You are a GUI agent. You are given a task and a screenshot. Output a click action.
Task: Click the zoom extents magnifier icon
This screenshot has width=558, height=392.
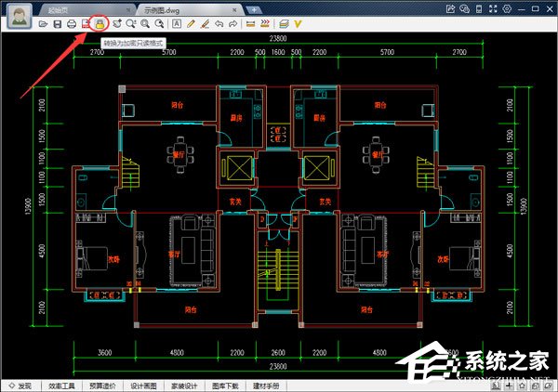pyautogui.click(x=159, y=24)
